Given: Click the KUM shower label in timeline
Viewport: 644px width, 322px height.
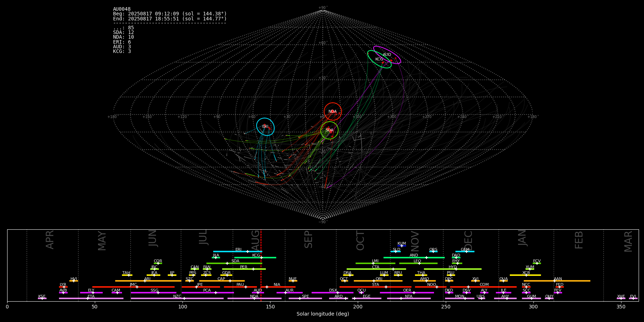Looking at the screenshot, I should coord(402,244).
